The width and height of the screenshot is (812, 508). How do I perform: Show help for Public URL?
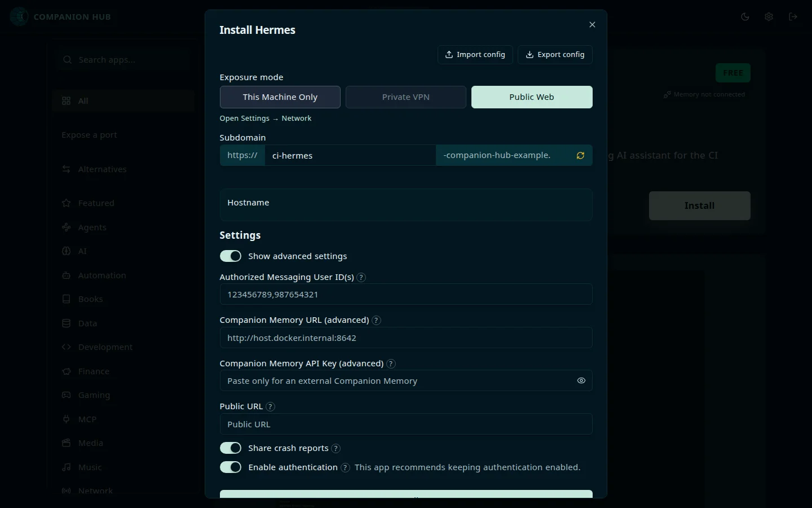[271, 407]
